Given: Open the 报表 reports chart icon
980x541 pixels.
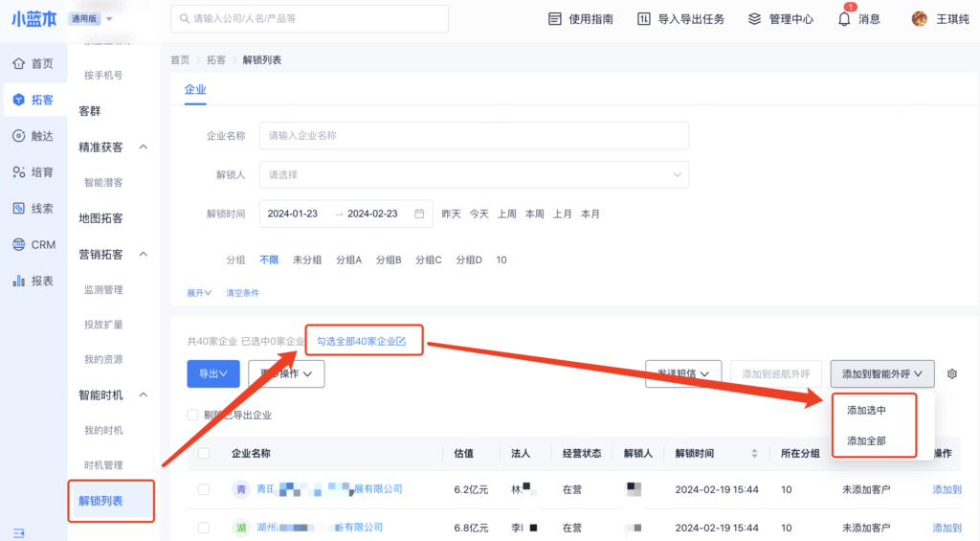Looking at the screenshot, I should 18,281.
